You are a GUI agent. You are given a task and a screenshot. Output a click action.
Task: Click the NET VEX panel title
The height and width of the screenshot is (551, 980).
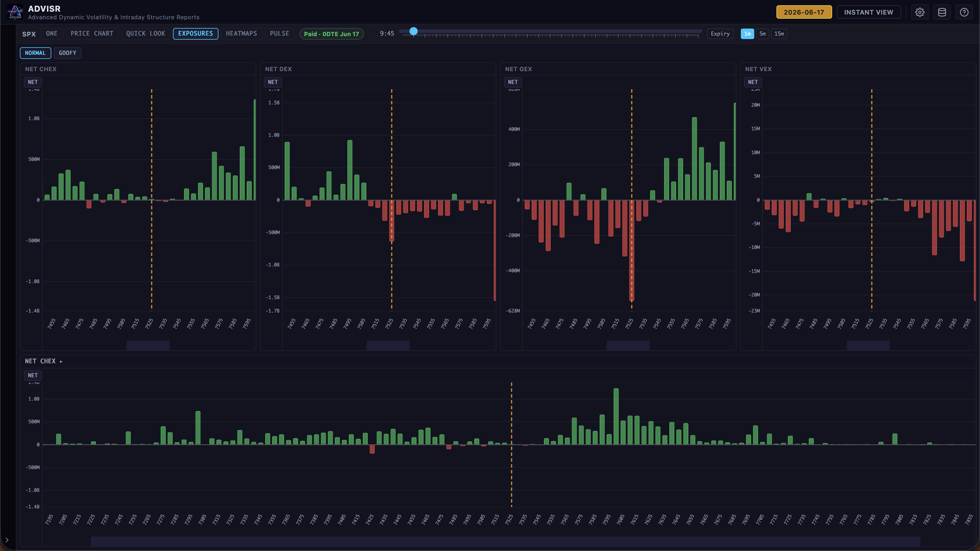(x=759, y=69)
